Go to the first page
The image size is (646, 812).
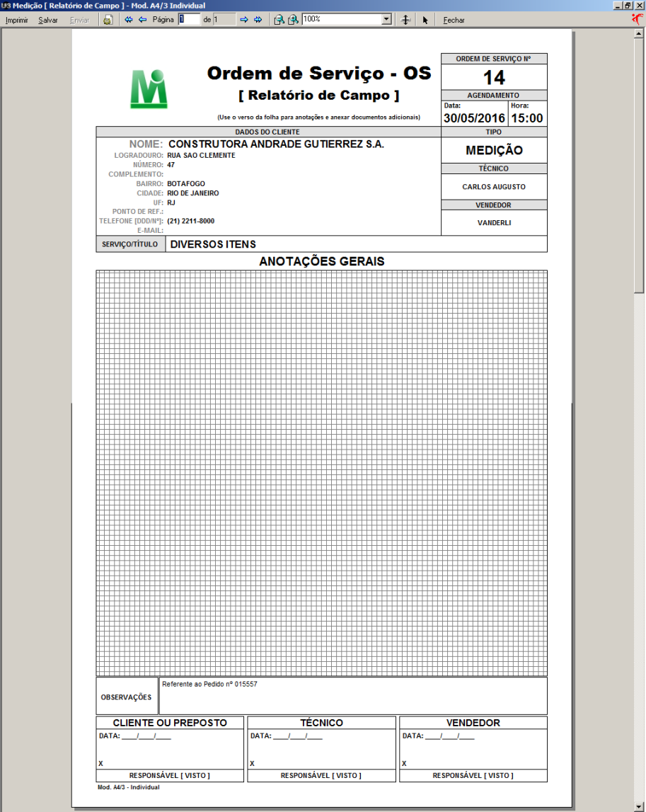click(x=129, y=20)
